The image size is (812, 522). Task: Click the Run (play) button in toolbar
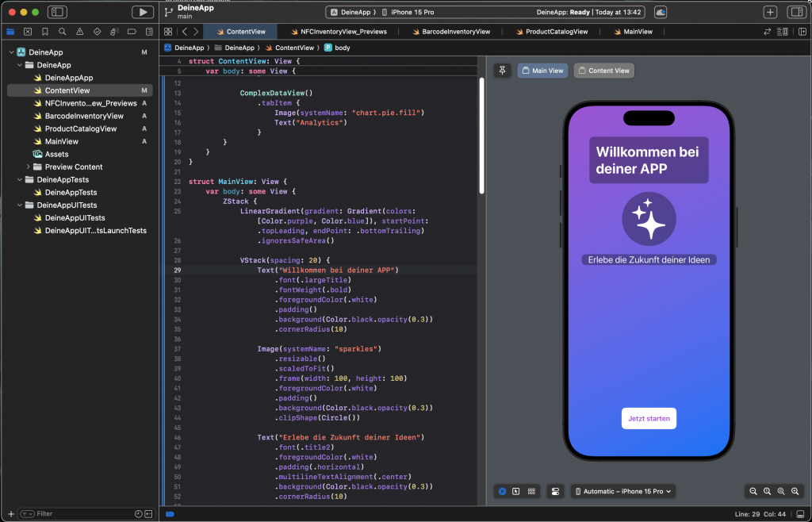click(143, 12)
